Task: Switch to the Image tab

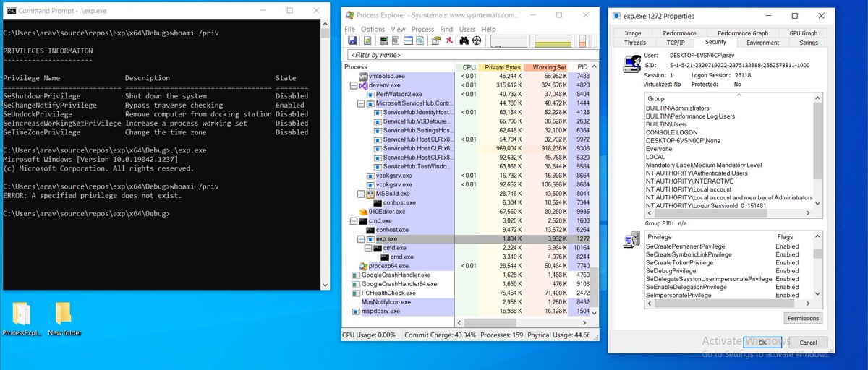Action: (x=633, y=33)
